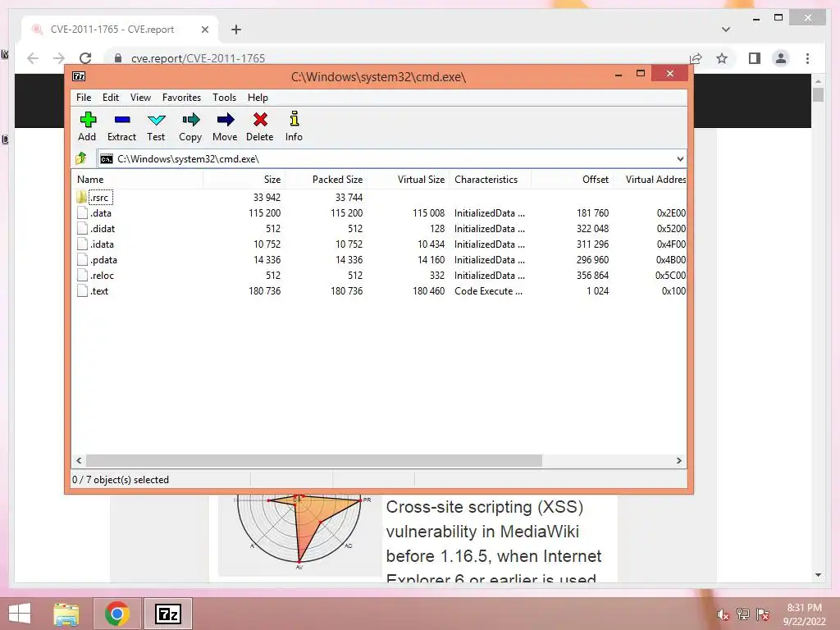
Task: Click the CVSS radar chart on page
Action: click(299, 531)
